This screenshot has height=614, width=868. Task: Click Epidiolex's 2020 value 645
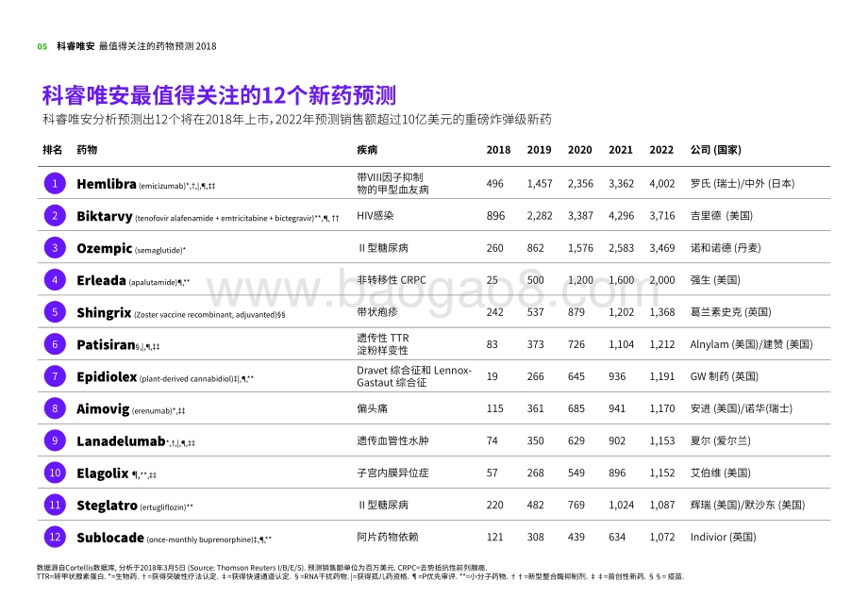576,376
